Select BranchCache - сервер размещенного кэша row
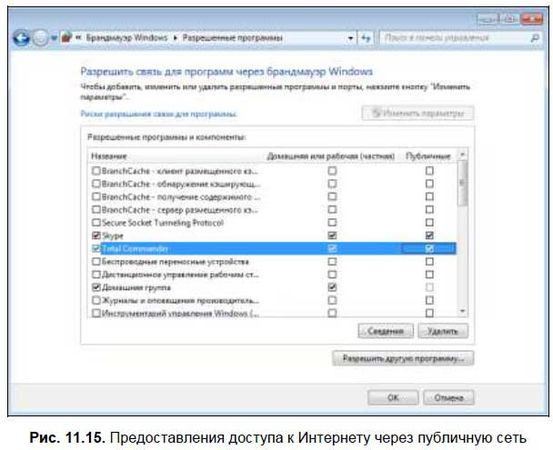The image size is (553, 450). [273, 209]
